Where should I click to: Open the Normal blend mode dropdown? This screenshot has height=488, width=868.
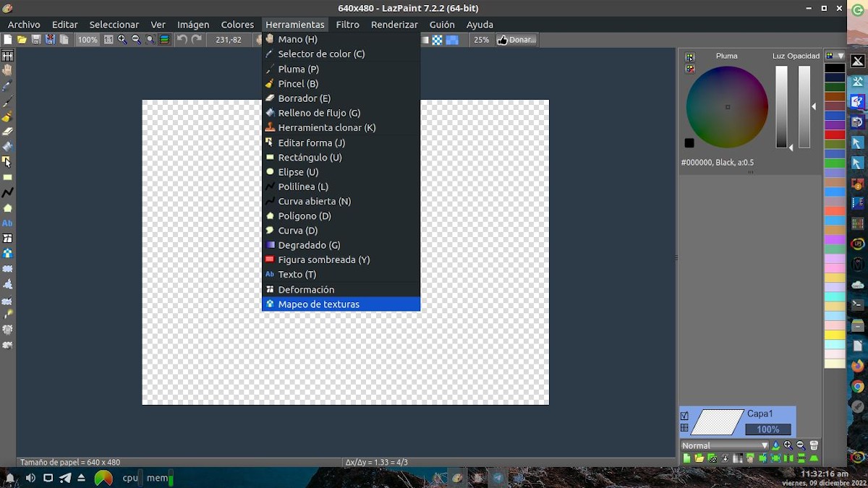(725, 445)
